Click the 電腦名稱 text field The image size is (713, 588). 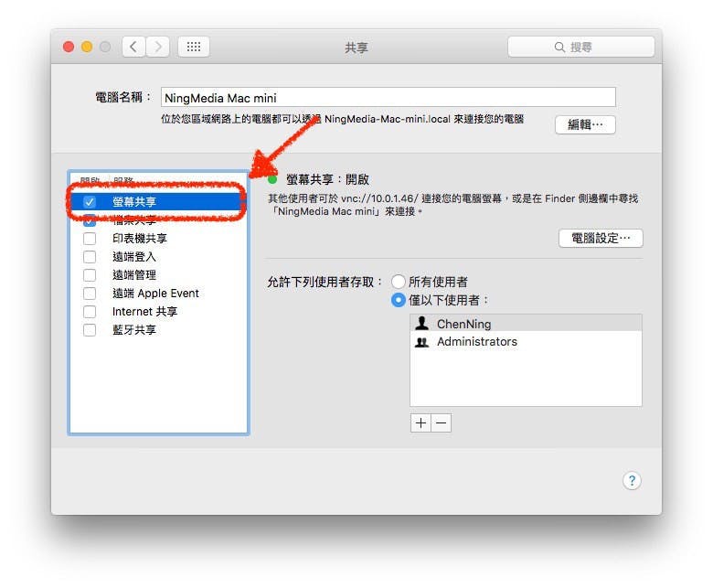click(x=388, y=97)
